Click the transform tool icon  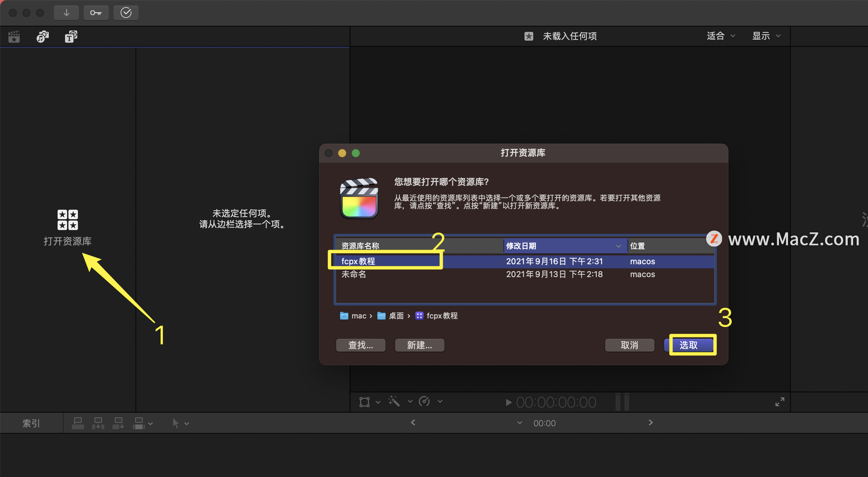tap(364, 402)
